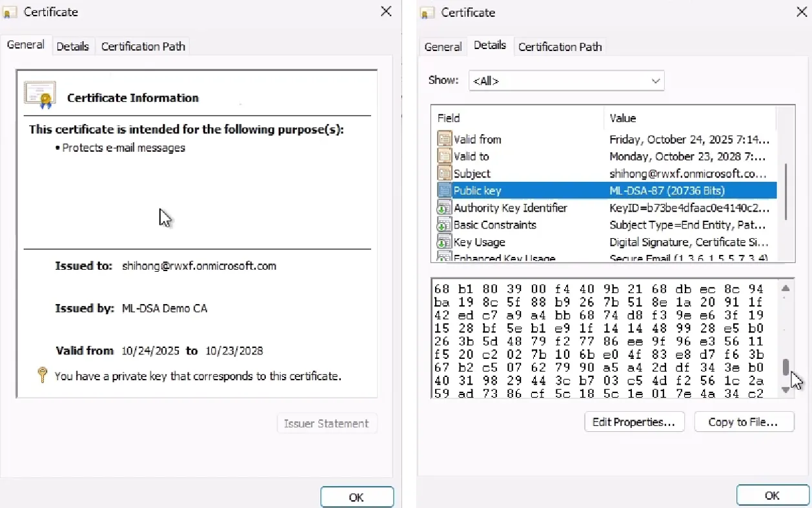Switch to the Details tab on the left dialog
Viewport: 812px width, 508px height.
pyautogui.click(x=73, y=46)
